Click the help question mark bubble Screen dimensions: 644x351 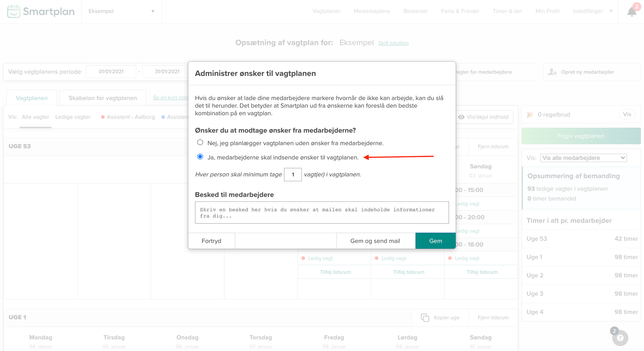[620, 338]
